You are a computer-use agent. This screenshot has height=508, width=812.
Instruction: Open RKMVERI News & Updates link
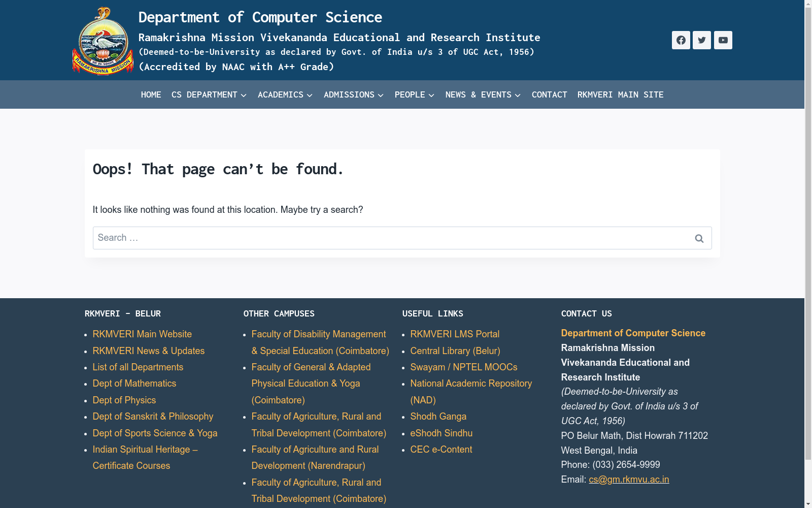149,351
